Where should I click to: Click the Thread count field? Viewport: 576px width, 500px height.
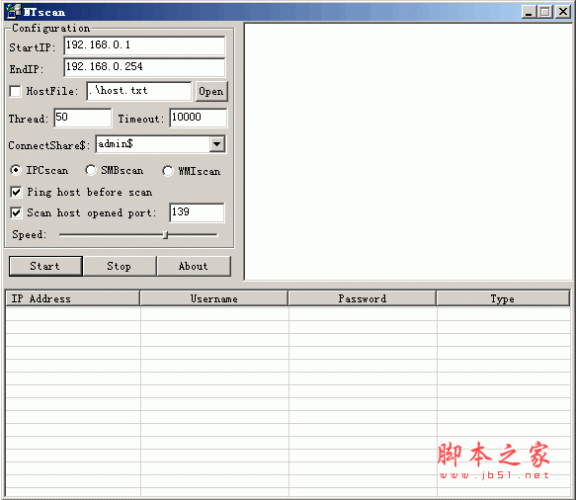click(82, 118)
